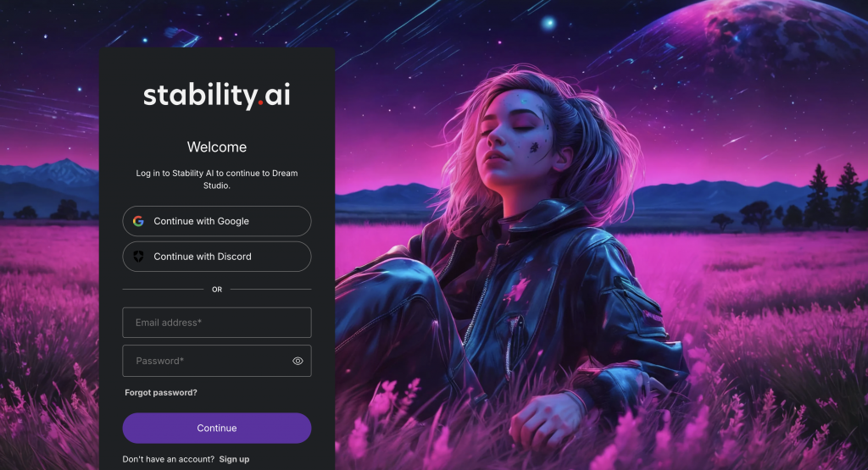Click the Google logo icon
Image resolution: width=868 pixels, height=470 pixels.
pos(138,221)
